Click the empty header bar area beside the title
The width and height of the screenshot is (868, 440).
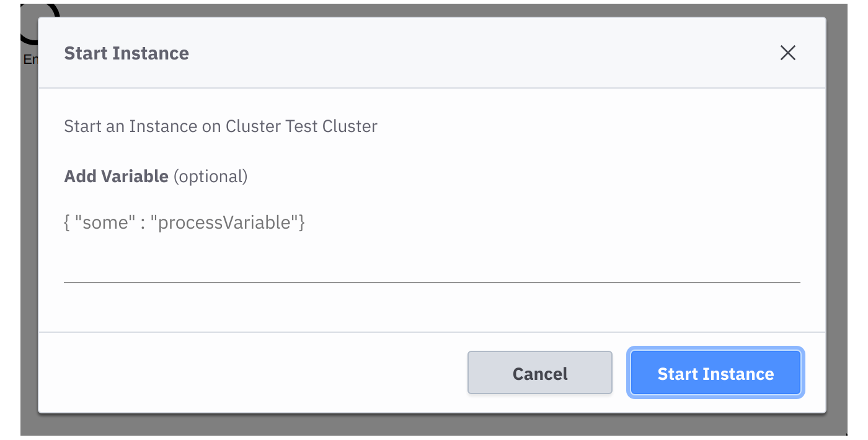click(x=484, y=53)
